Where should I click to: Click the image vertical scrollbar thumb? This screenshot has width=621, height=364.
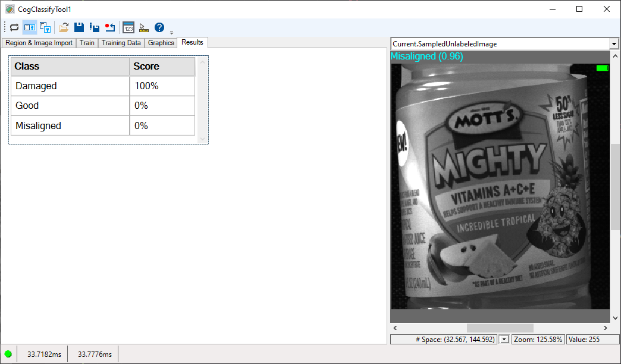point(615,187)
